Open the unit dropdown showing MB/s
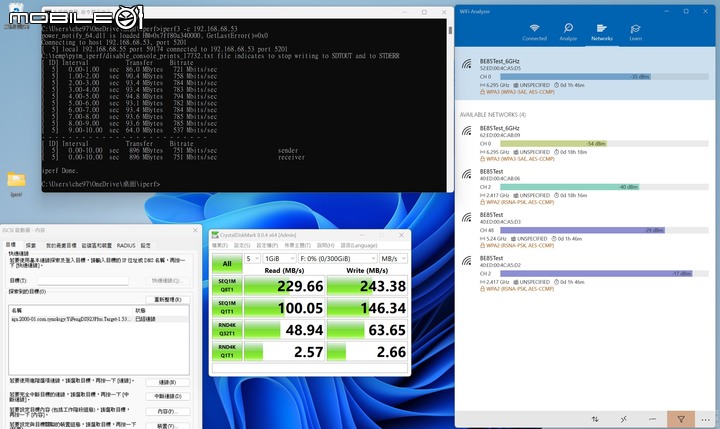 pos(393,259)
